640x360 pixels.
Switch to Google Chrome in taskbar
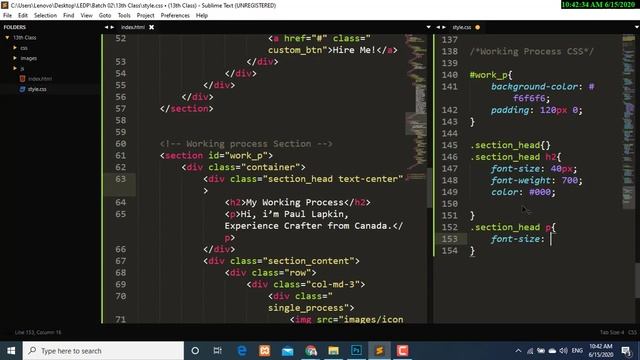click(x=311, y=351)
